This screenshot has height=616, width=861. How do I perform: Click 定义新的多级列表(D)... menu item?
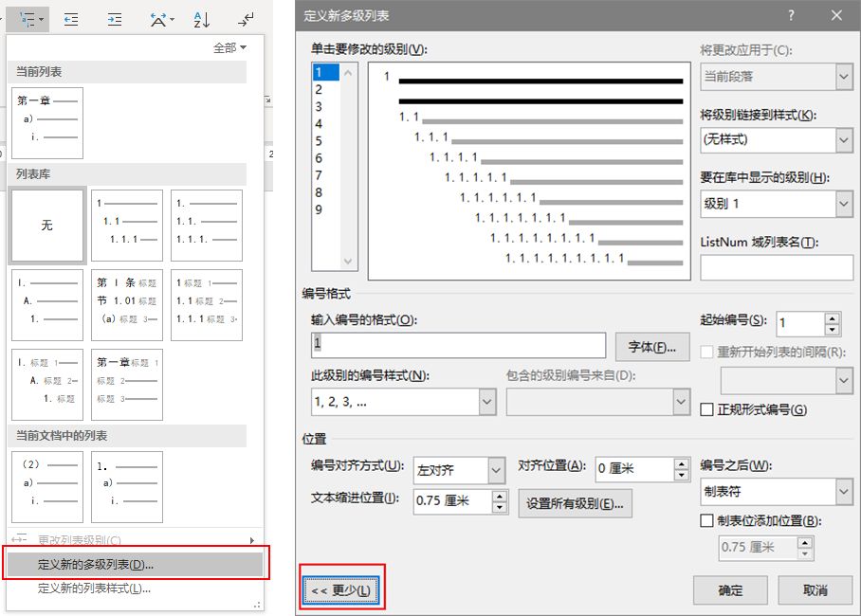coord(136,565)
